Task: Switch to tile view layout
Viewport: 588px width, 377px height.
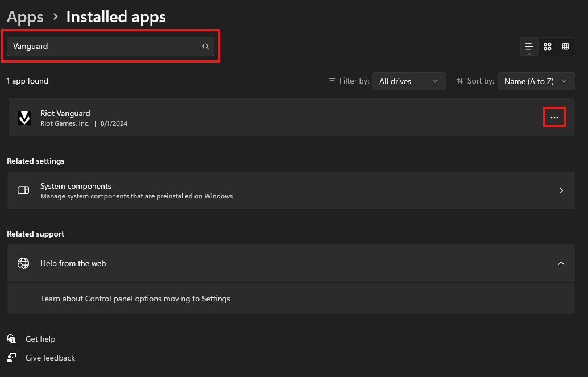Action: [x=565, y=47]
